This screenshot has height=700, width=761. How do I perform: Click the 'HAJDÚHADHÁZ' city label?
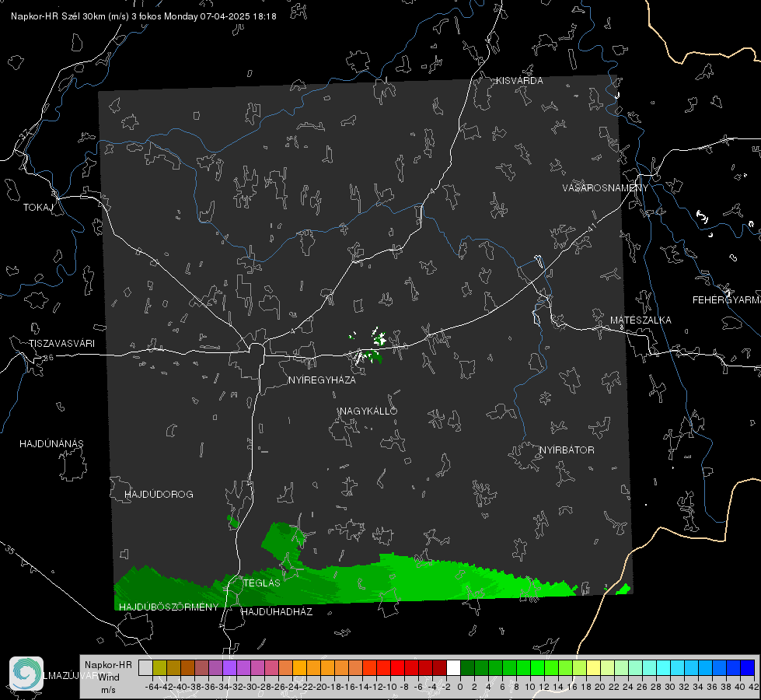pos(277,611)
